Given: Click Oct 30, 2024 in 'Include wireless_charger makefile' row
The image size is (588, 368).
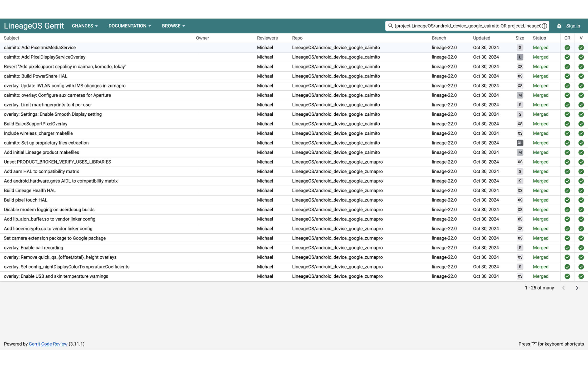Looking at the screenshot, I should point(486,133).
